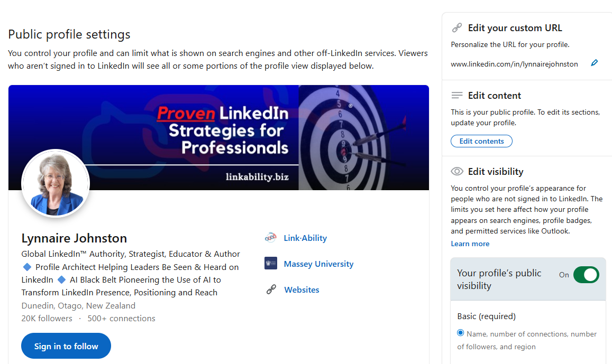612x364 pixels.
Task: Click the Lynnaire Johnston name heading
Action: click(x=74, y=238)
